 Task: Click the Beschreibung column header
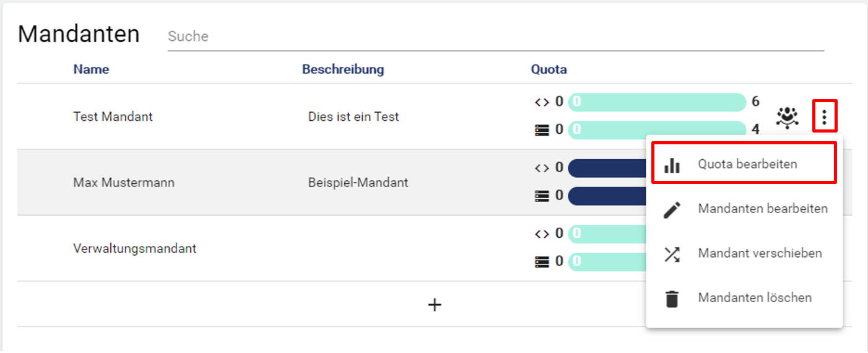point(343,69)
